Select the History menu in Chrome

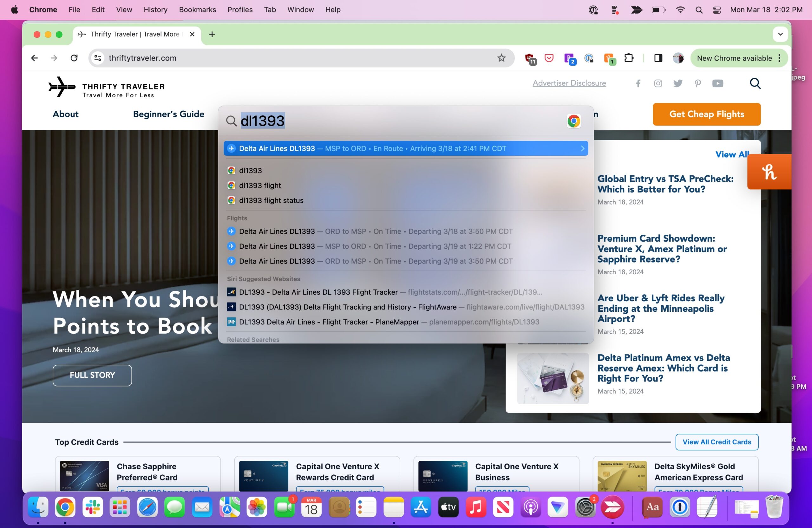tap(156, 10)
